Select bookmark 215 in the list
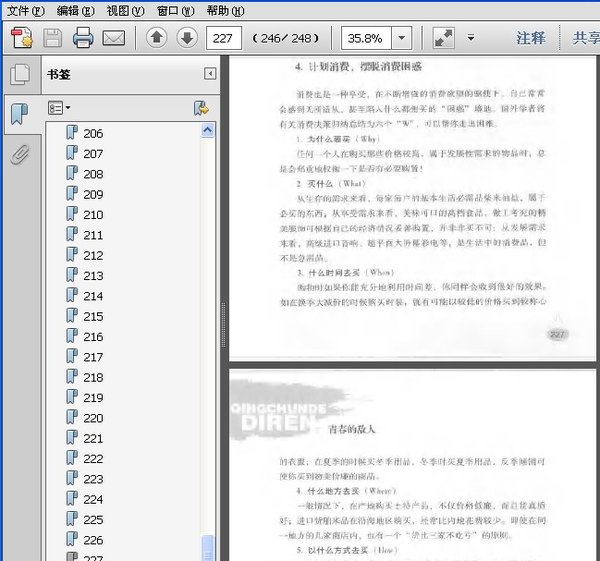The width and height of the screenshot is (600, 561). click(x=93, y=316)
